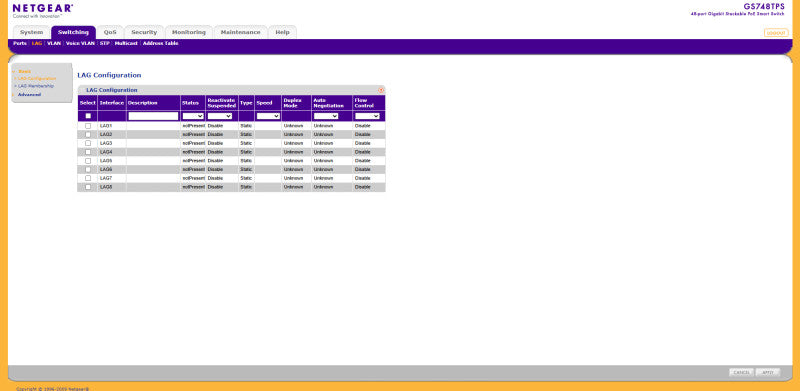Screen dimensions: 800x391
Task: Check the LAG3 row checkbox
Action: point(88,143)
